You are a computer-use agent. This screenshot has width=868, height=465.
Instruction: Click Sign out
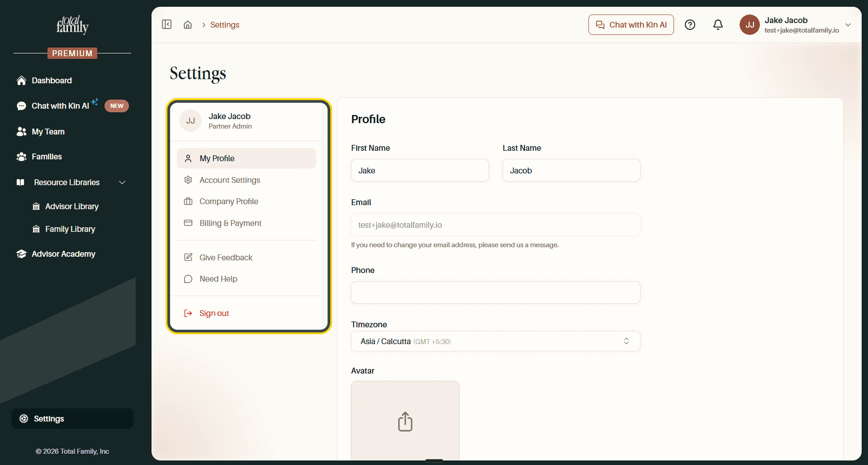coord(214,313)
